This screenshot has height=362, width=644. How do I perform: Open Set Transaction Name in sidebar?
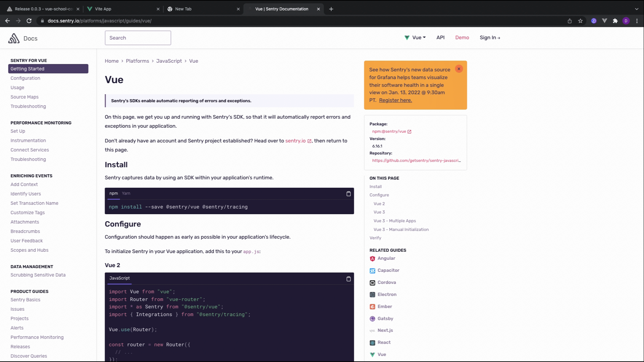click(x=34, y=203)
